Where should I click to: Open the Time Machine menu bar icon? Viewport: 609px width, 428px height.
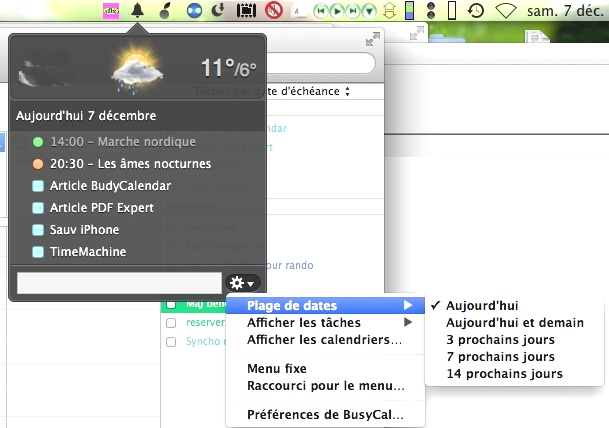tap(477, 12)
